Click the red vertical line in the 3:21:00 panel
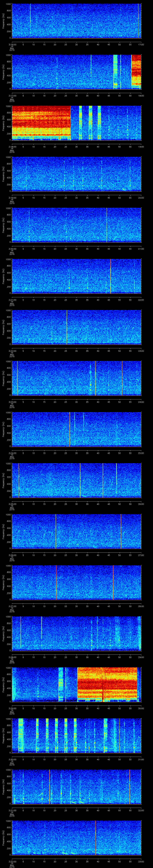 pos(110,276)
